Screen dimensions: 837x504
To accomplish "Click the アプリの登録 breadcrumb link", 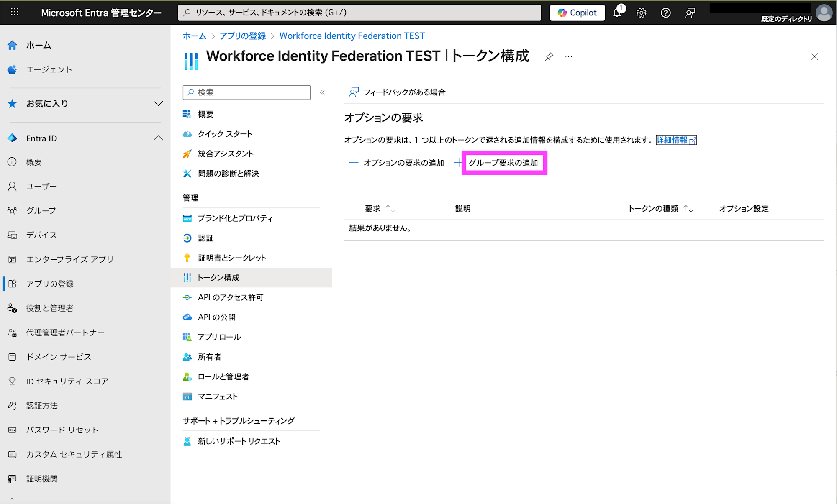I will 243,36.
